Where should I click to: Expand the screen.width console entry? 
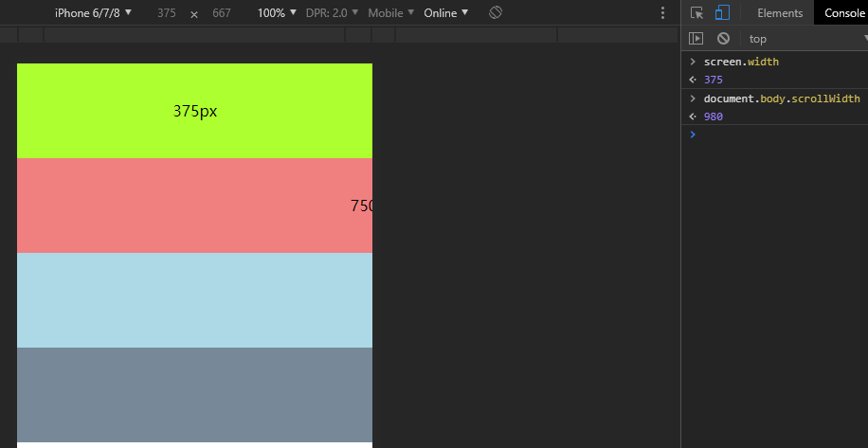pyautogui.click(x=692, y=62)
